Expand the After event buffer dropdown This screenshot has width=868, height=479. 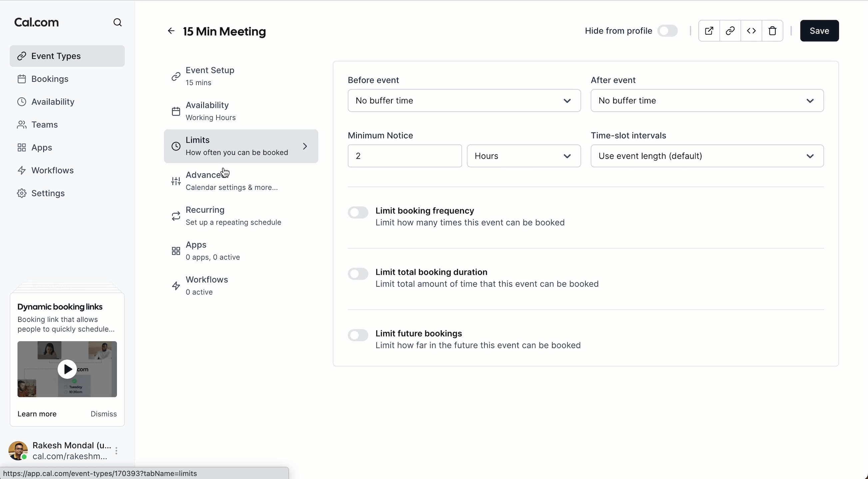(x=707, y=101)
